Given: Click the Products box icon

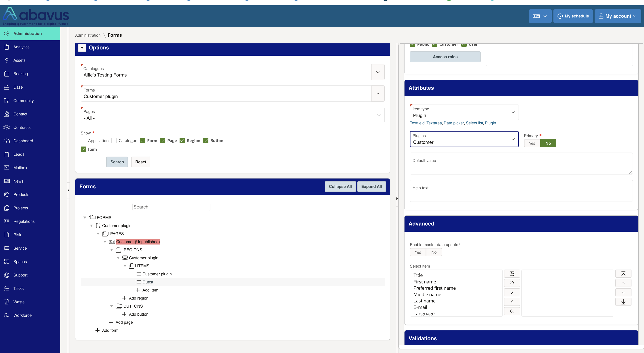Looking at the screenshot, I should [7, 195].
